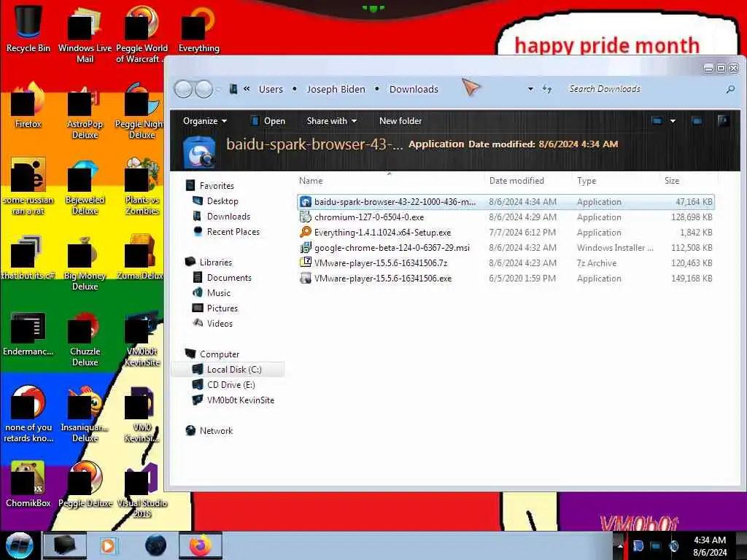Refresh the Downloads folder view
Image resolution: width=747 pixels, height=560 pixels.
click(x=547, y=89)
